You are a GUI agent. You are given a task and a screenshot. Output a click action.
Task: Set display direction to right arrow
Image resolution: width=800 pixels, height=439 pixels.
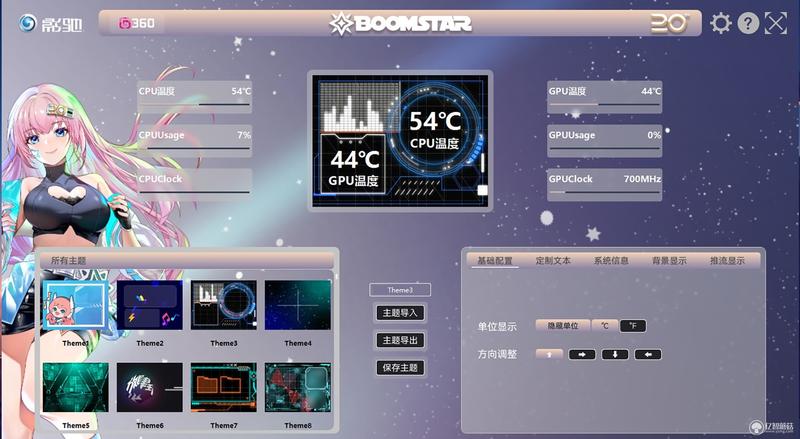[x=582, y=354]
